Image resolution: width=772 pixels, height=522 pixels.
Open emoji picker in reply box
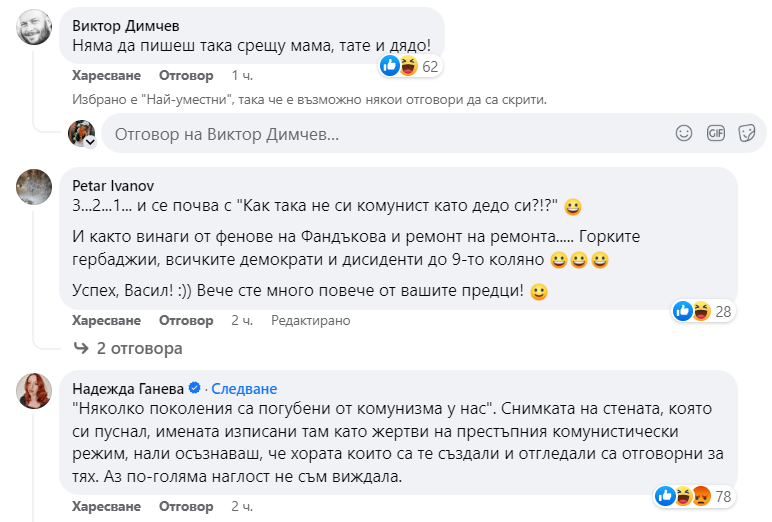click(x=684, y=133)
